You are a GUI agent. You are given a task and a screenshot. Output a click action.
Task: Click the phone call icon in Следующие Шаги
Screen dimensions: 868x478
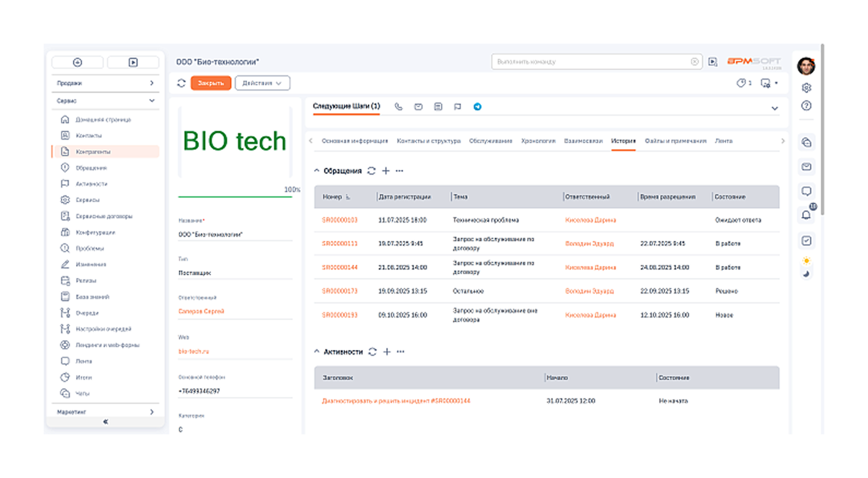pyautogui.click(x=399, y=107)
